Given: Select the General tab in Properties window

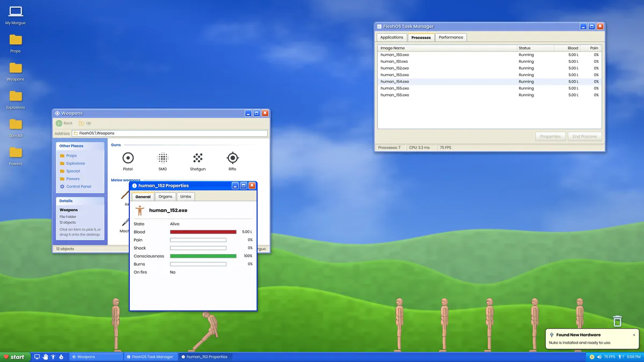Looking at the screenshot, I should pos(143,197).
